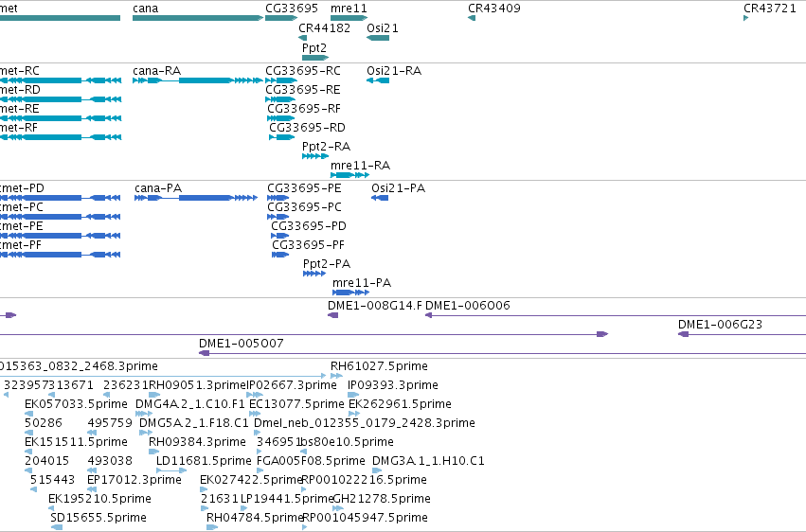Click the IP09393.3prime EST label
This screenshot has width=806, height=532.
(393, 385)
